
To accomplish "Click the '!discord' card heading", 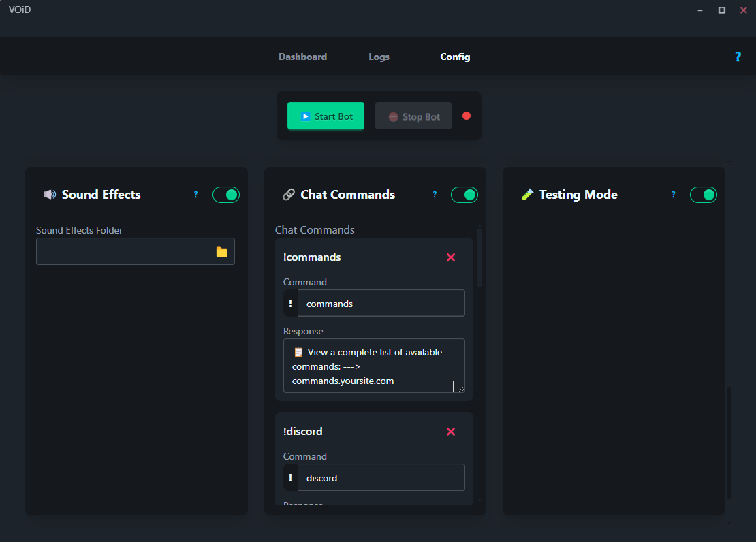I will coord(303,432).
